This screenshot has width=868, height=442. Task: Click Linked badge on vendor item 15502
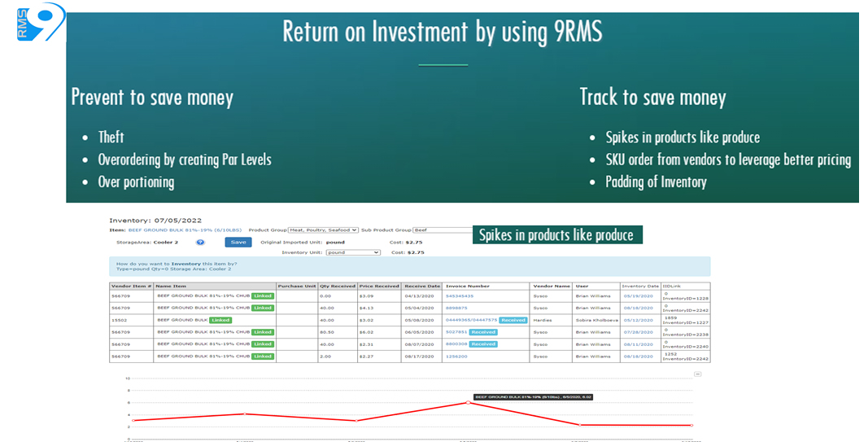220,320
